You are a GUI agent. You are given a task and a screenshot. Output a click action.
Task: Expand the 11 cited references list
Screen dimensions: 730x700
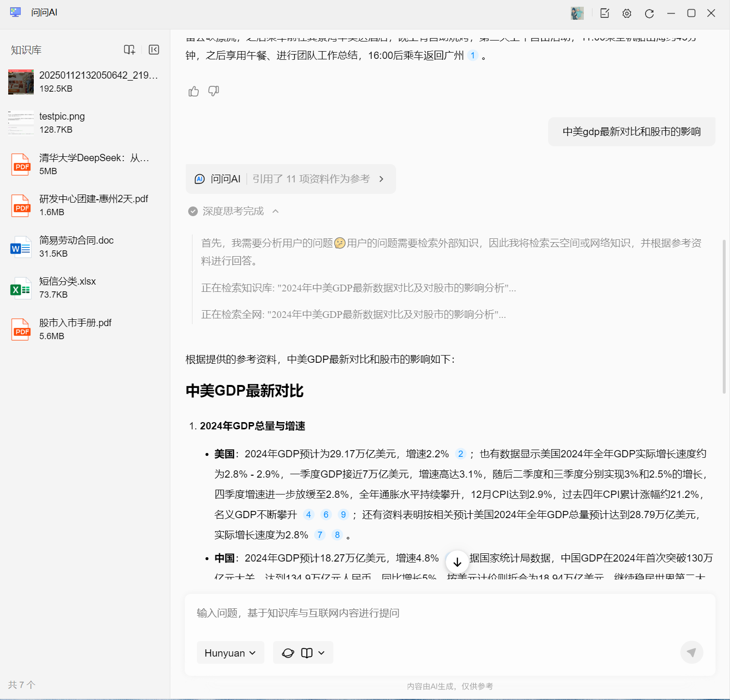pos(381,178)
